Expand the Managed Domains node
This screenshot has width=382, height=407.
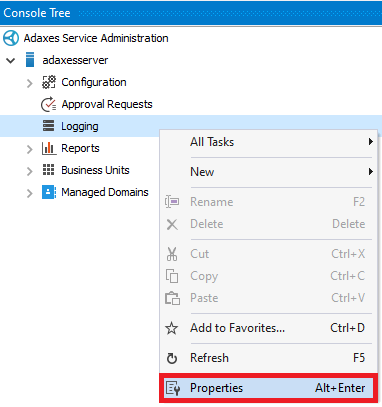[x=30, y=193]
